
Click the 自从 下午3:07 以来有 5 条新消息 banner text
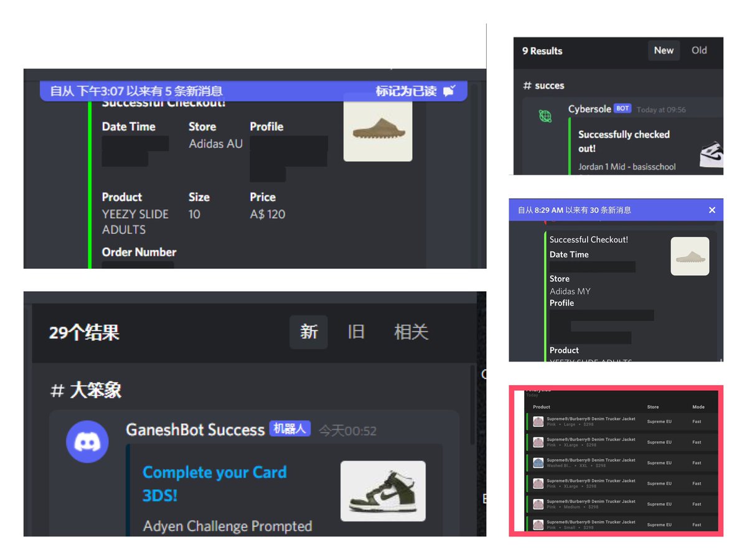136,91
